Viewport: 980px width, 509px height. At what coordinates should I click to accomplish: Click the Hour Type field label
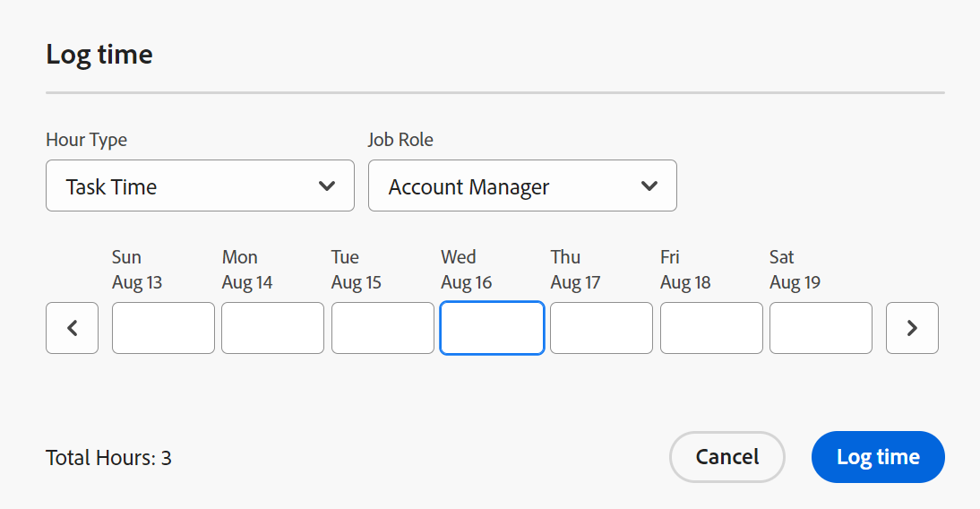click(86, 140)
